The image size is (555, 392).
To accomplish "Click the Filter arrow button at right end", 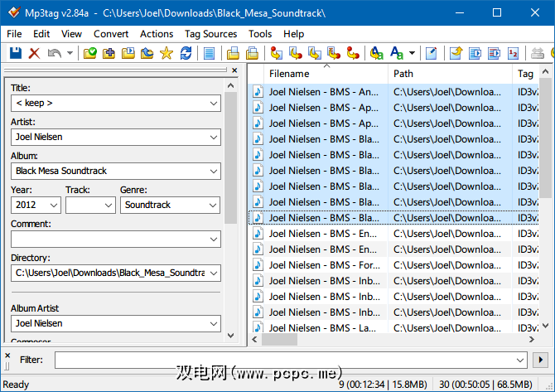I will coord(540,361).
